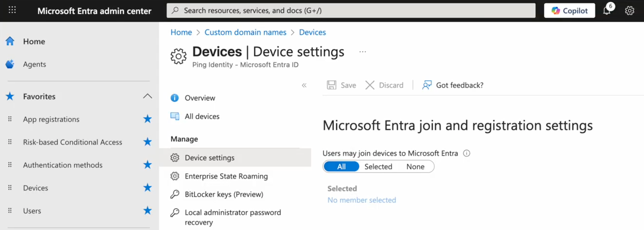Click the No member selected link
Screen dimensions: 644x230
[x=362, y=200]
